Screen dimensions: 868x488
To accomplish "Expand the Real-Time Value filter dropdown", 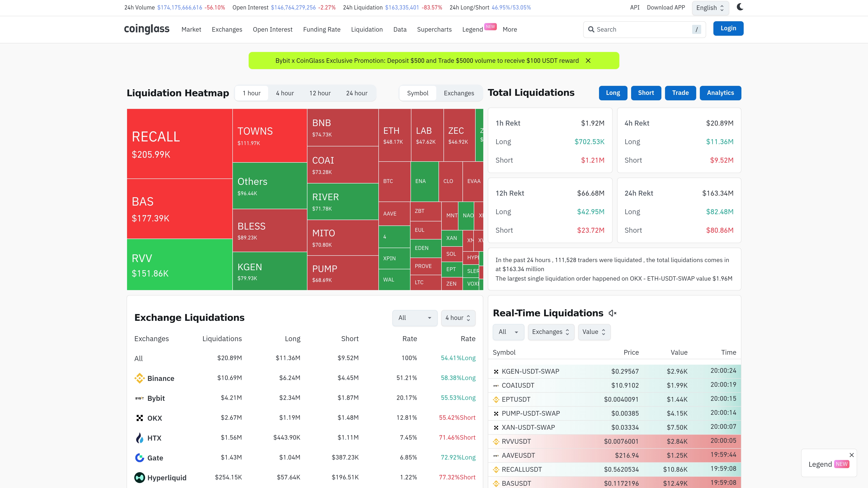I will (x=594, y=332).
